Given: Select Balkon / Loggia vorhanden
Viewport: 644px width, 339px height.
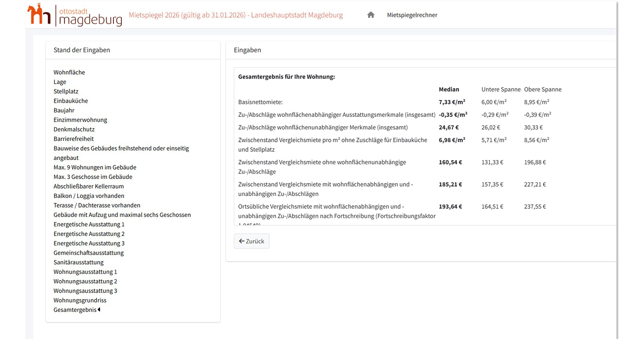Looking at the screenshot, I should tap(89, 196).
